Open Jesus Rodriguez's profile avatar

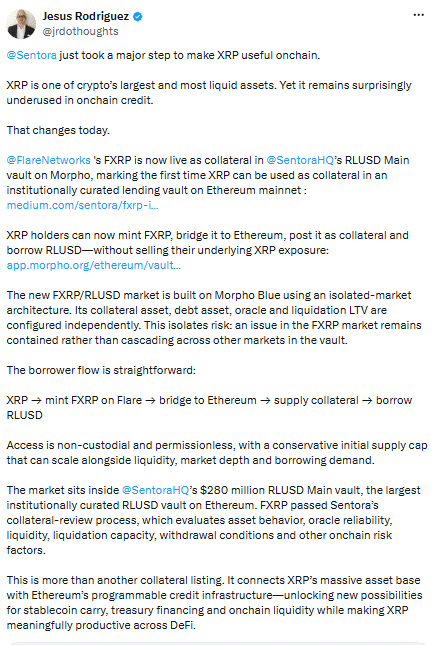point(21,24)
